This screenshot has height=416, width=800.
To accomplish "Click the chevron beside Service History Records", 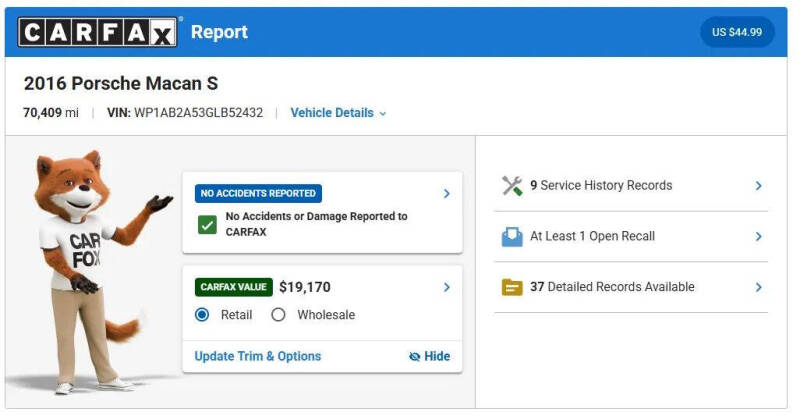I will click(759, 186).
